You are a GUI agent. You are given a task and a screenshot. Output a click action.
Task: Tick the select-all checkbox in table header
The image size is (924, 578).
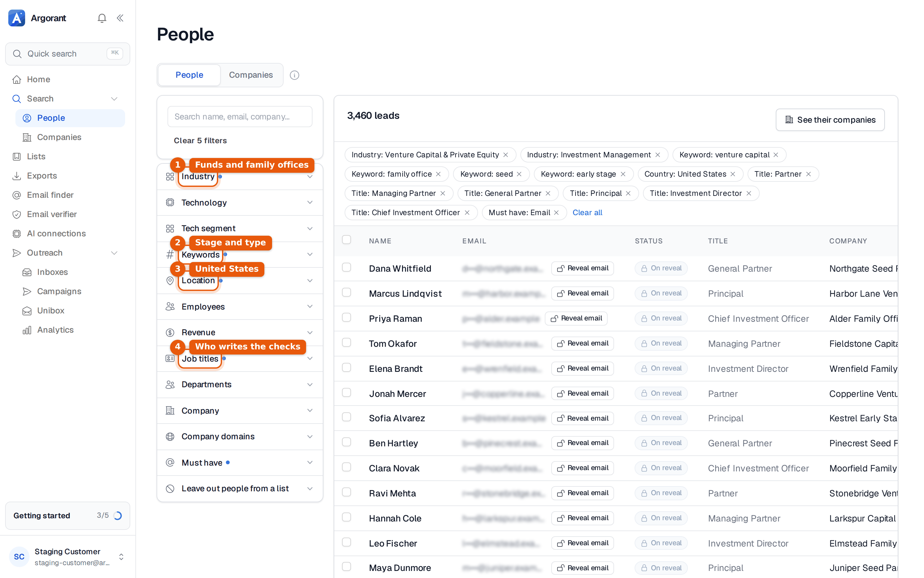pyautogui.click(x=346, y=240)
